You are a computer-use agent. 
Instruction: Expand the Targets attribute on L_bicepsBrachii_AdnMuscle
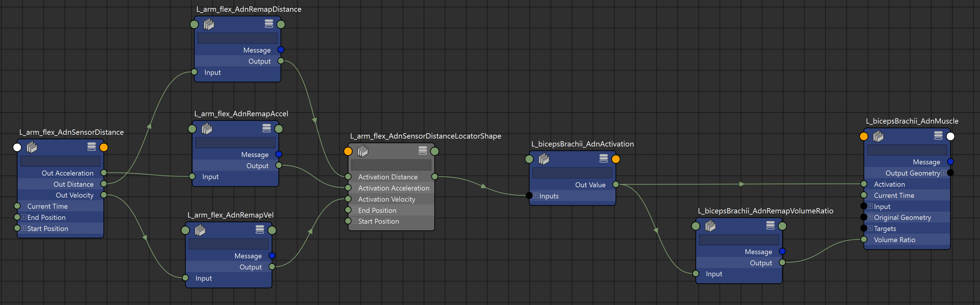click(x=870, y=228)
